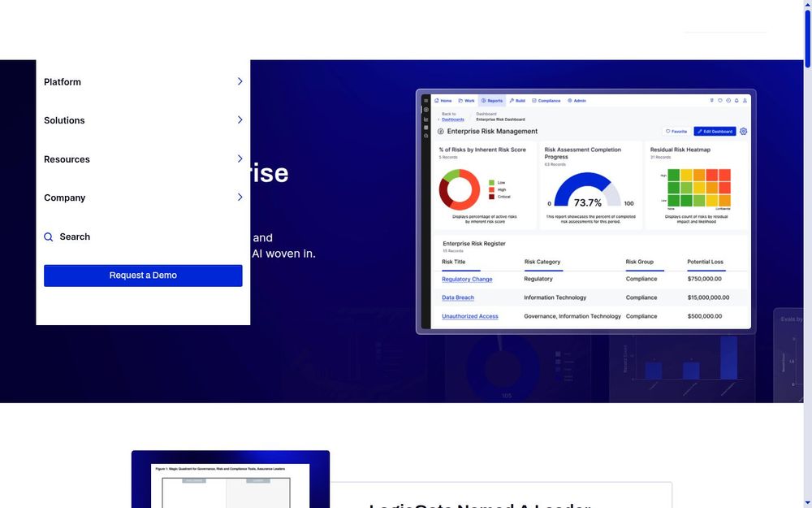The width and height of the screenshot is (812, 508).
Task: Click the 73.7% completion gauge
Action: pyautogui.click(x=587, y=189)
